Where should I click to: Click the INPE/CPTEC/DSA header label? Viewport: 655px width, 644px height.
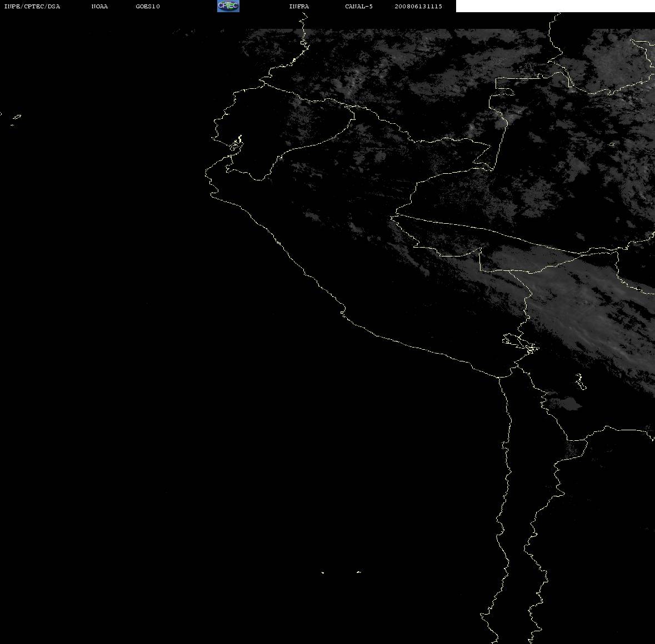(x=32, y=6)
